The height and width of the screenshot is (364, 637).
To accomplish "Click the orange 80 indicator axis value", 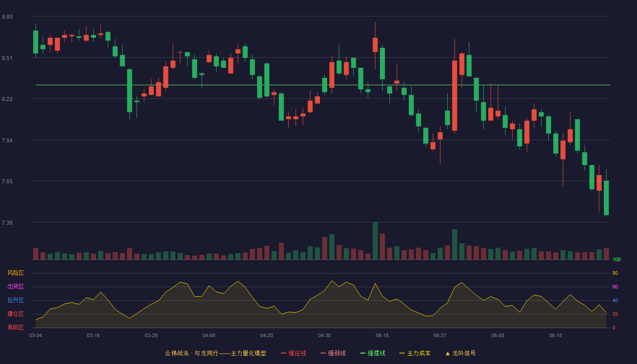I will pos(615,273).
